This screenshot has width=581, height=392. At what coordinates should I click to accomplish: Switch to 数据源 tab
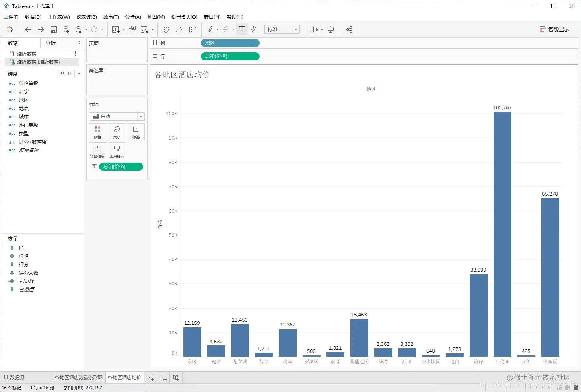(x=14, y=377)
